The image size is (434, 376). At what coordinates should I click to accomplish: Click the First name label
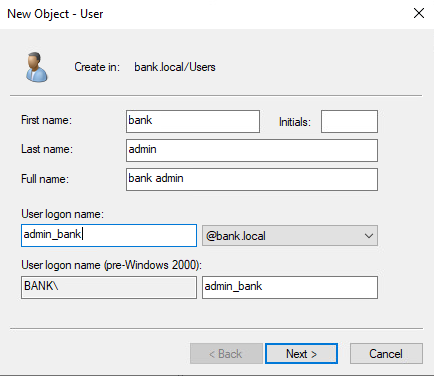point(46,120)
